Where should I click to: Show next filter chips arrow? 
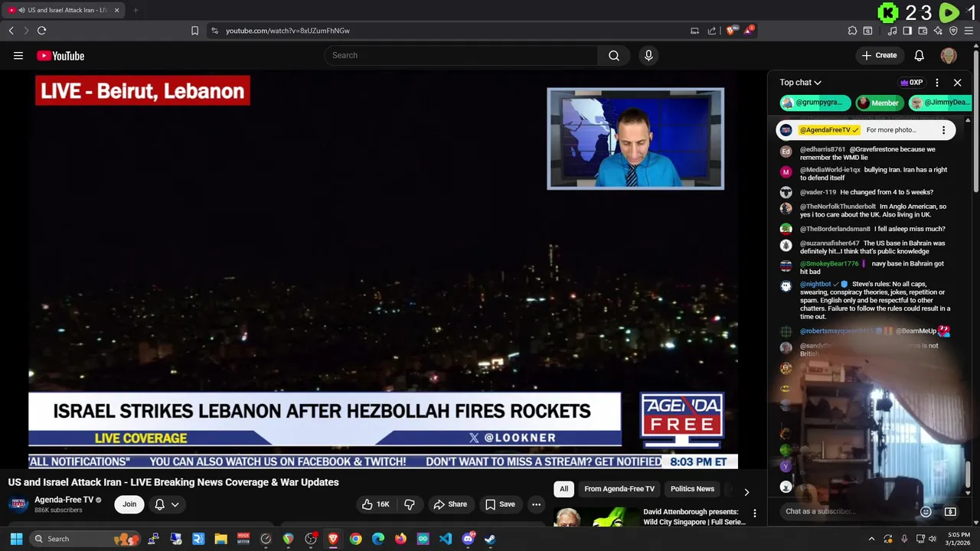(746, 492)
